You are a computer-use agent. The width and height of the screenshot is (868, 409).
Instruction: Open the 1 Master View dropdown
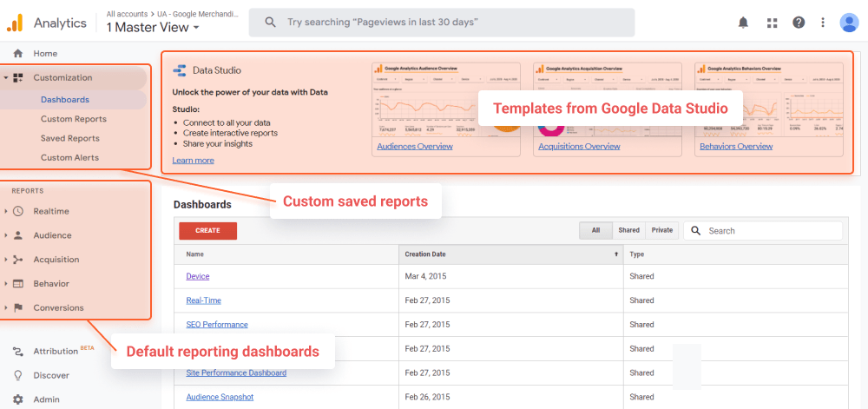(154, 27)
